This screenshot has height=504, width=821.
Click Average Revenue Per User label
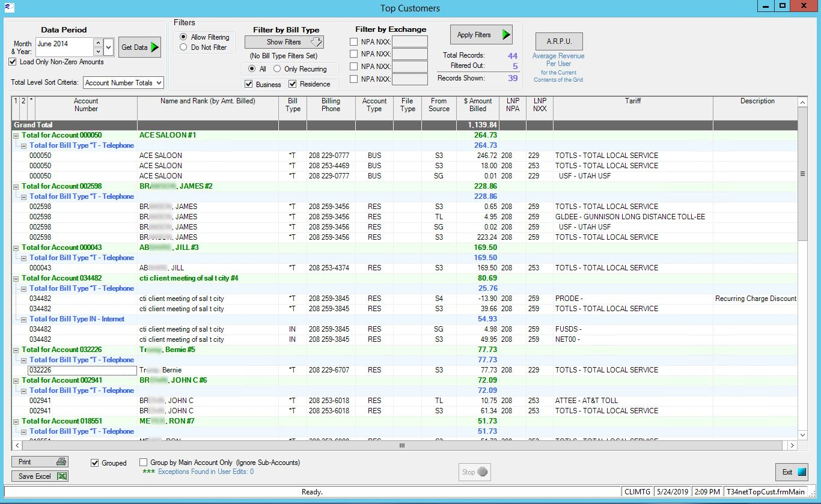tap(558, 59)
